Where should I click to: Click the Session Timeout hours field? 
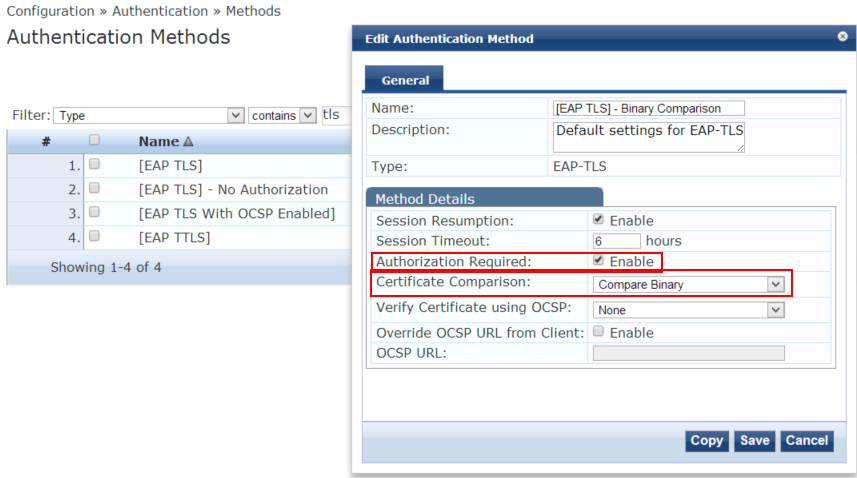tap(617, 241)
